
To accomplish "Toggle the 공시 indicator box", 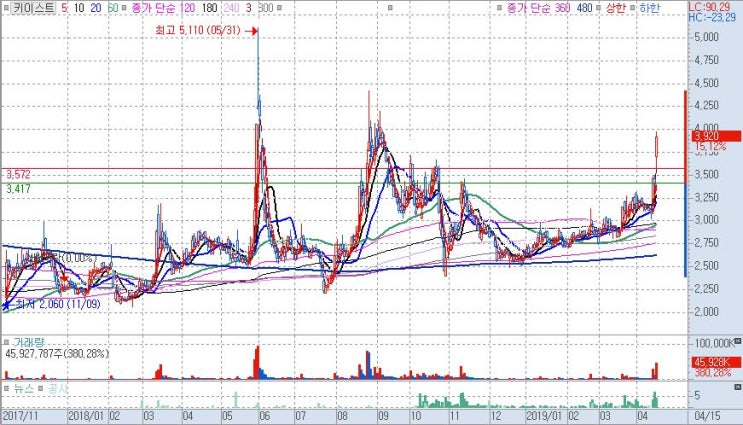I will tap(41, 389).
